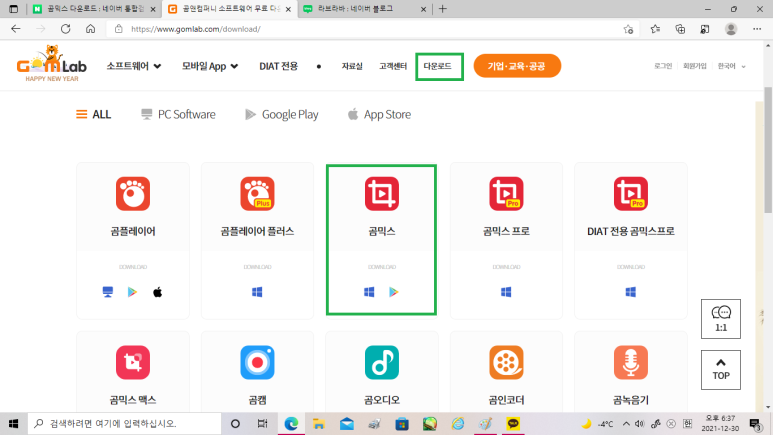Go to browser home icon
The image size is (773, 435).
pyautogui.click(x=90, y=29)
